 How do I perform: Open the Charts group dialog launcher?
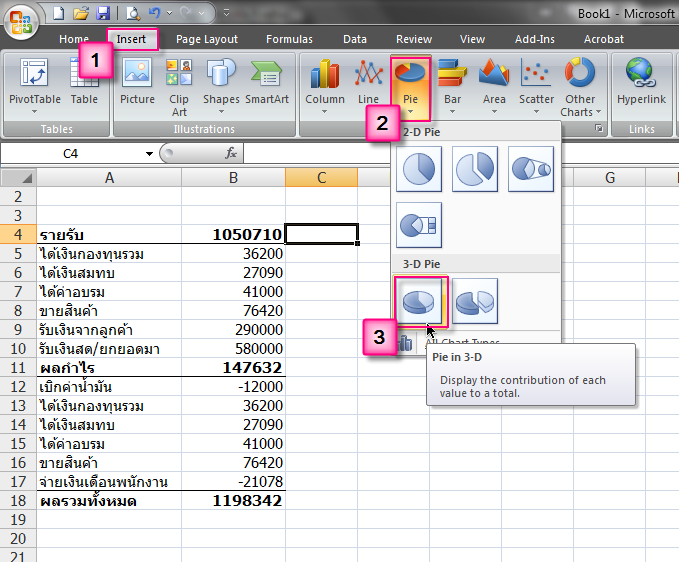[x=599, y=128]
